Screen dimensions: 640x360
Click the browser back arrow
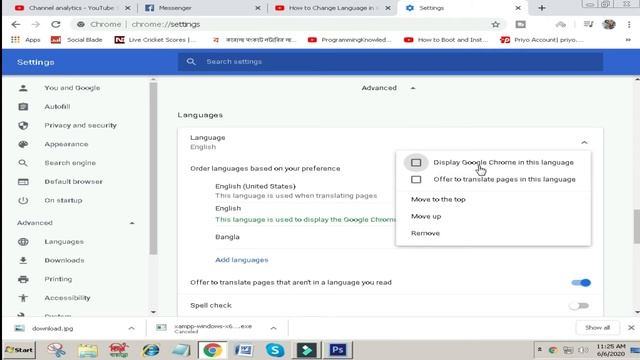[x=16, y=24]
